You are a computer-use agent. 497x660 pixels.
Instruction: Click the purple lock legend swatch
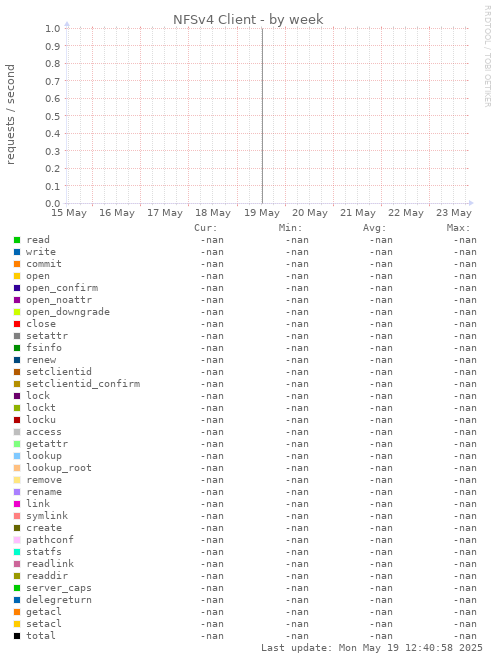[17, 396]
